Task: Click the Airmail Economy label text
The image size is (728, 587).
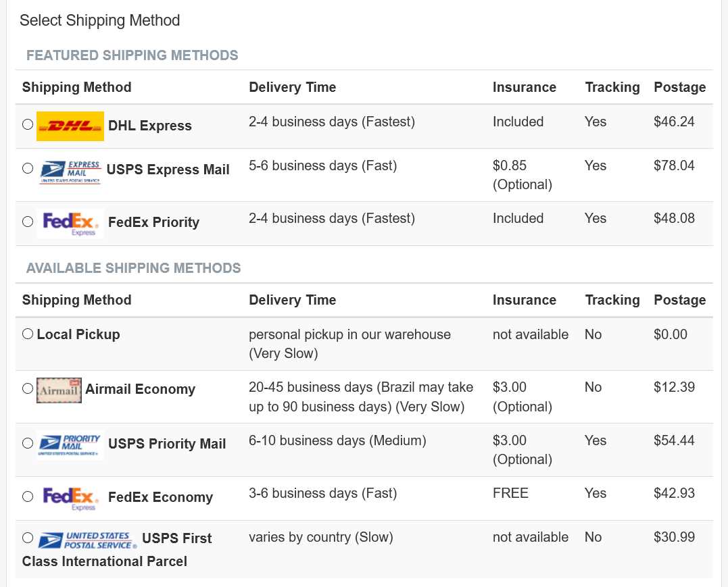Action: [140, 389]
